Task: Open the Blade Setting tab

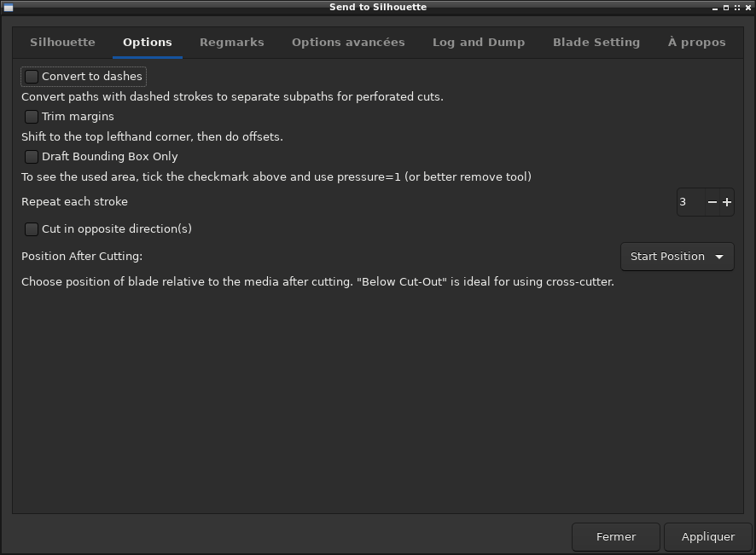Action: pyautogui.click(x=596, y=42)
